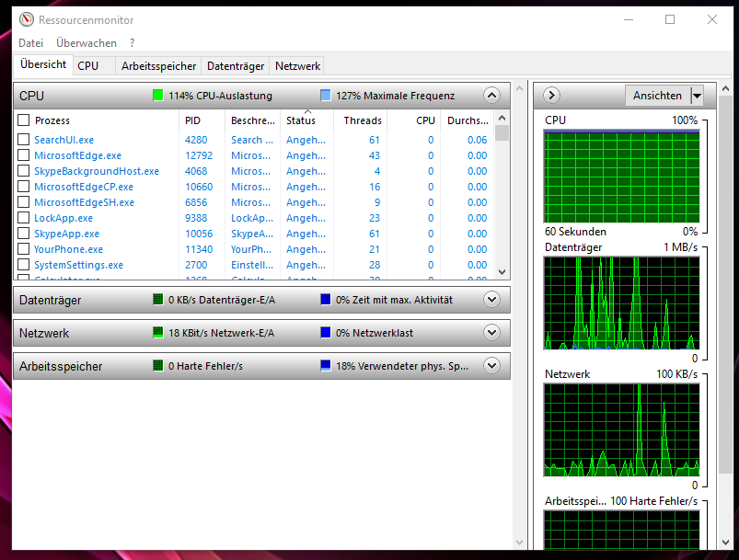Collapse the CPU section
The image size is (739, 560).
coord(491,96)
